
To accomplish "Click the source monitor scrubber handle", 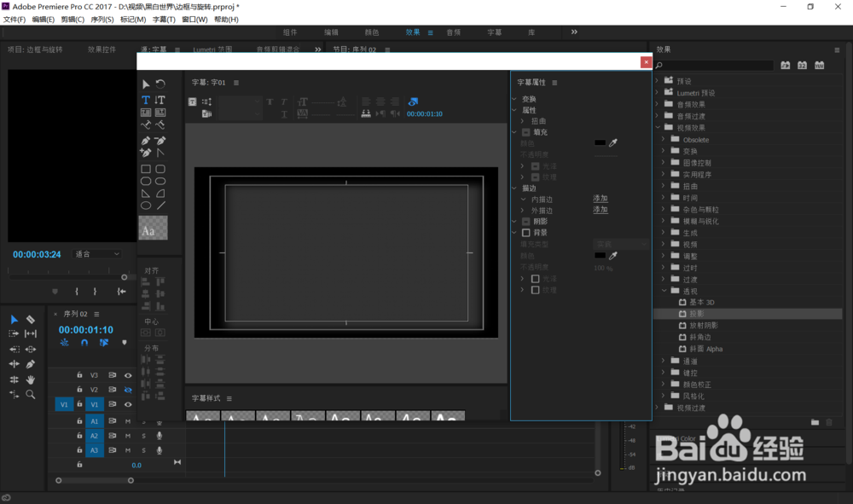I will click(124, 277).
